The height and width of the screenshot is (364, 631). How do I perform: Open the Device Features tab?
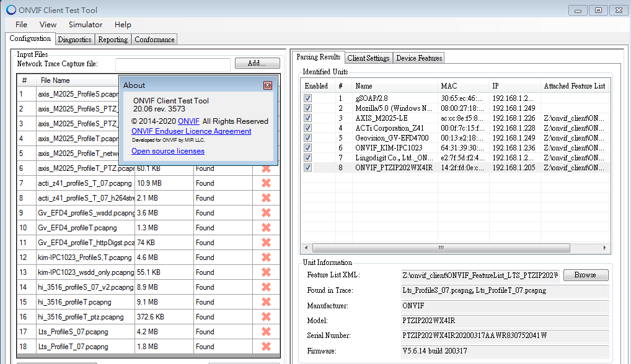(419, 58)
